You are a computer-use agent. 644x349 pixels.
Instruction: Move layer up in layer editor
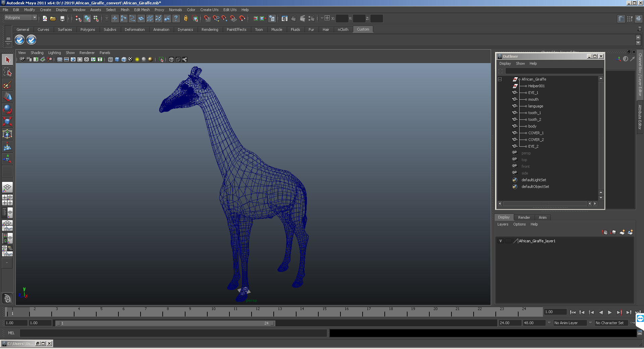pos(605,232)
